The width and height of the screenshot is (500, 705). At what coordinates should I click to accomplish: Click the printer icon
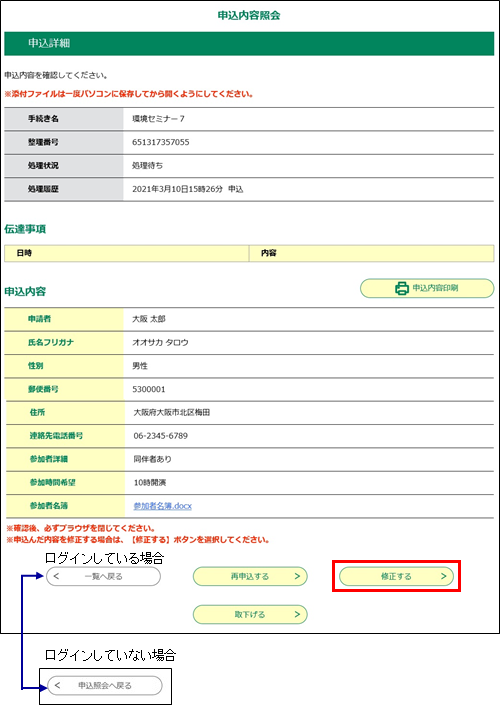pos(402,288)
